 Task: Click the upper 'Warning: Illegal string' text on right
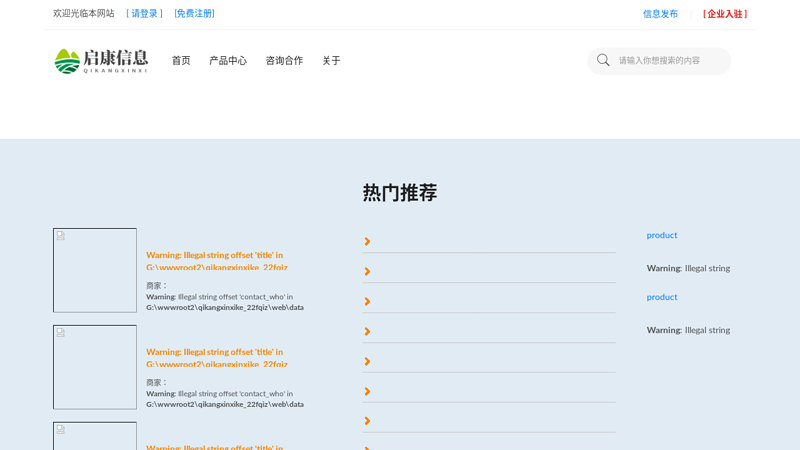click(x=688, y=268)
